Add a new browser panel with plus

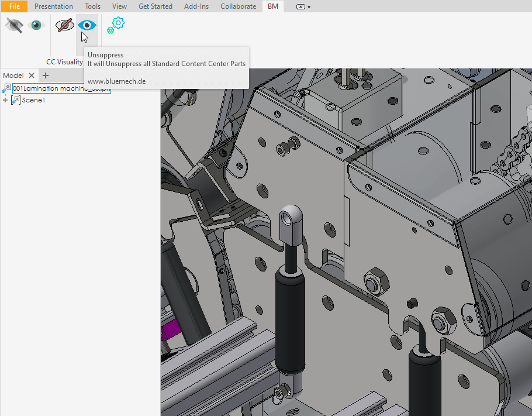click(x=46, y=75)
